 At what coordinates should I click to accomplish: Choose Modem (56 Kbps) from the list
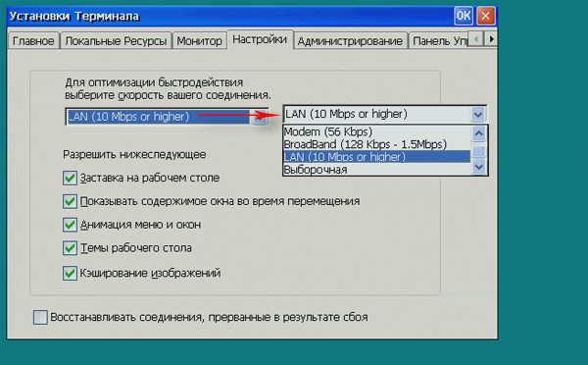coord(377,131)
